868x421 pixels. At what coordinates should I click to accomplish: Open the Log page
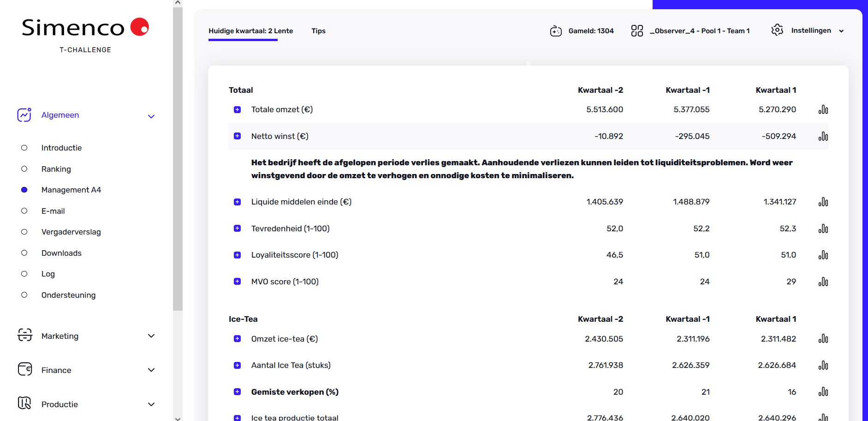(x=48, y=274)
